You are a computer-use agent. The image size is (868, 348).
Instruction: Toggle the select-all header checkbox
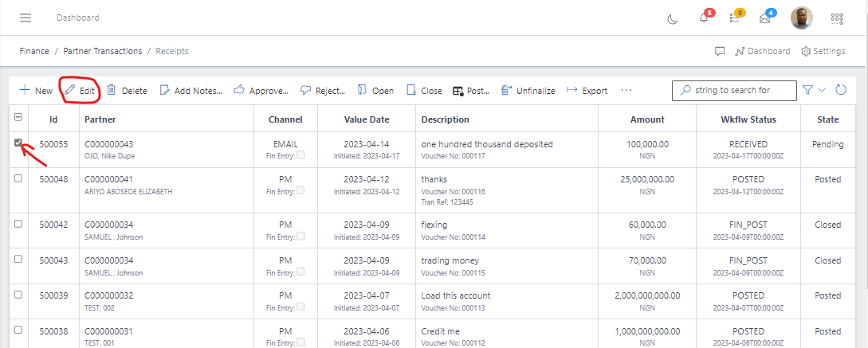click(x=18, y=118)
